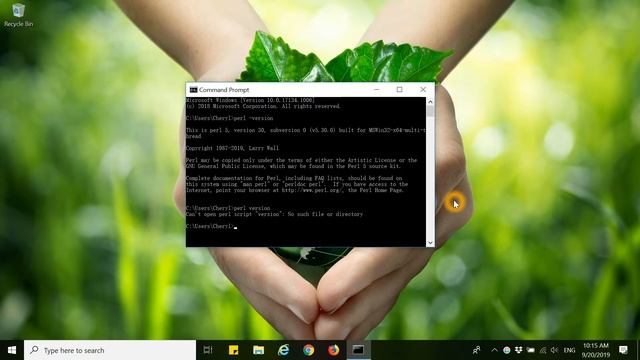The height and width of the screenshot is (360, 640).
Task: Launch Internet Explorer from the taskbar
Action: point(283,350)
